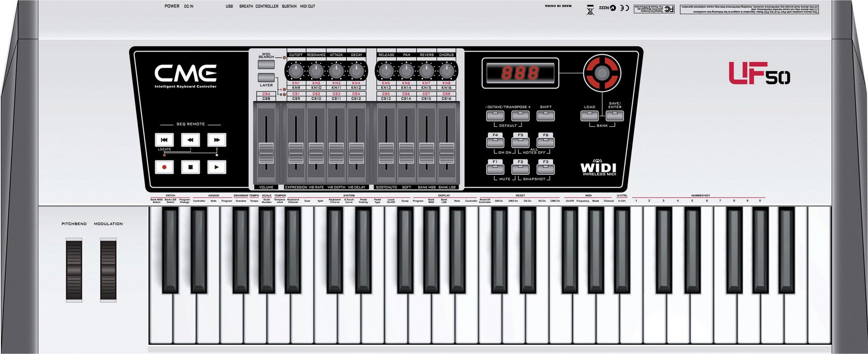This screenshot has width=868, height=354.
Task: Click the VIB RATE fader cap
Action: coord(316,153)
